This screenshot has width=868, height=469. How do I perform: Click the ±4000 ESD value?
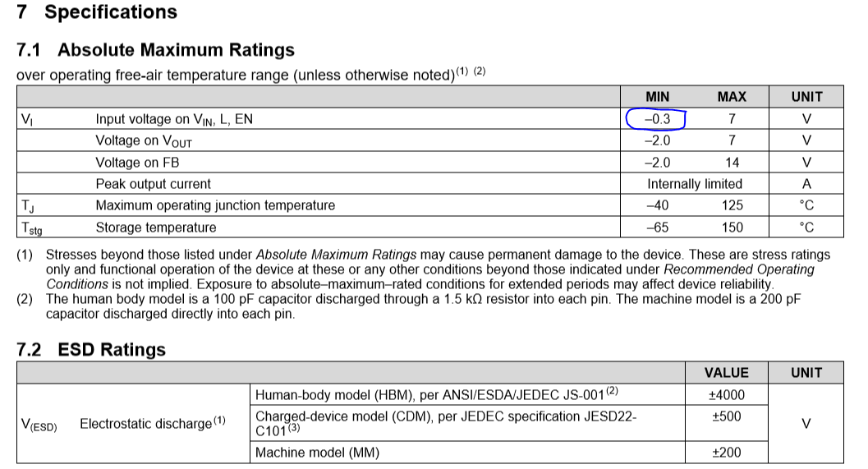pyautogui.click(x=726, y=395)
